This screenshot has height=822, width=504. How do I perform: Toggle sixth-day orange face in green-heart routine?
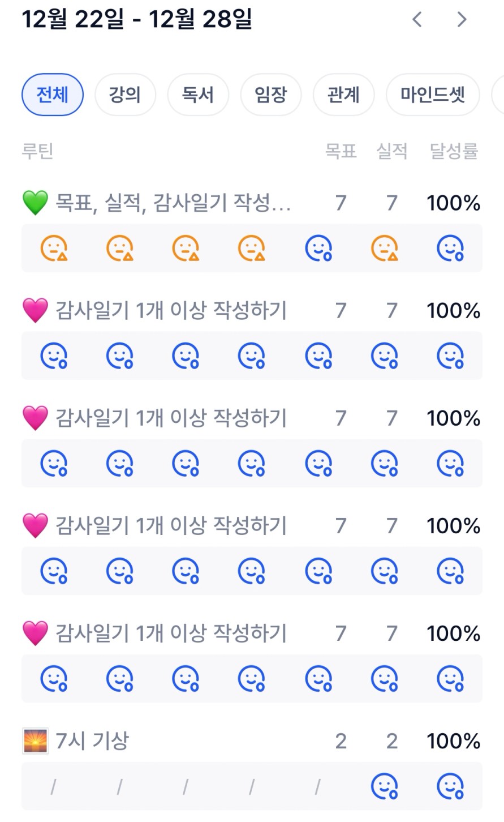(x=385, y=248)
